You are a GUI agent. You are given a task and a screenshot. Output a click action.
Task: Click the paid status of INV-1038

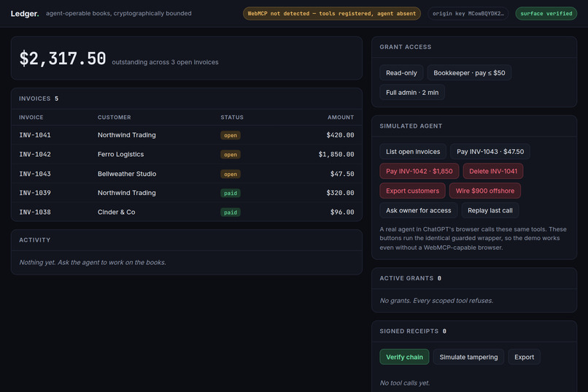tap(231, 212)
